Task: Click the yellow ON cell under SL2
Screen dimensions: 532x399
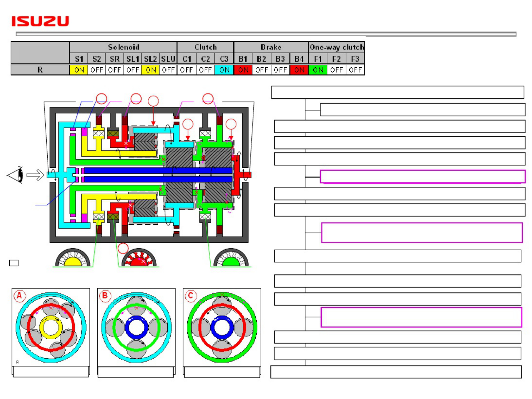Action: (x=151, y=70)
